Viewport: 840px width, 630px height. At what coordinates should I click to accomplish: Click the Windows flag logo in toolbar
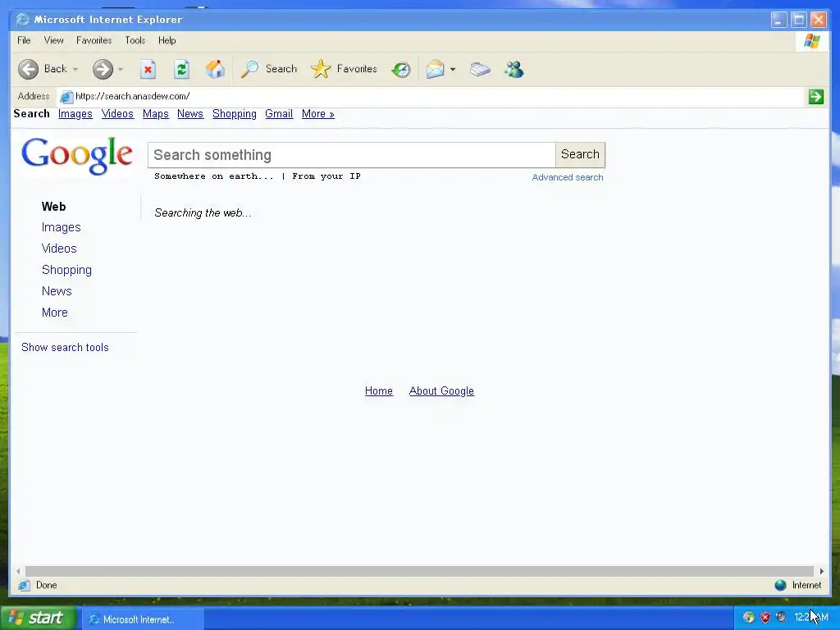click(811, 41)
